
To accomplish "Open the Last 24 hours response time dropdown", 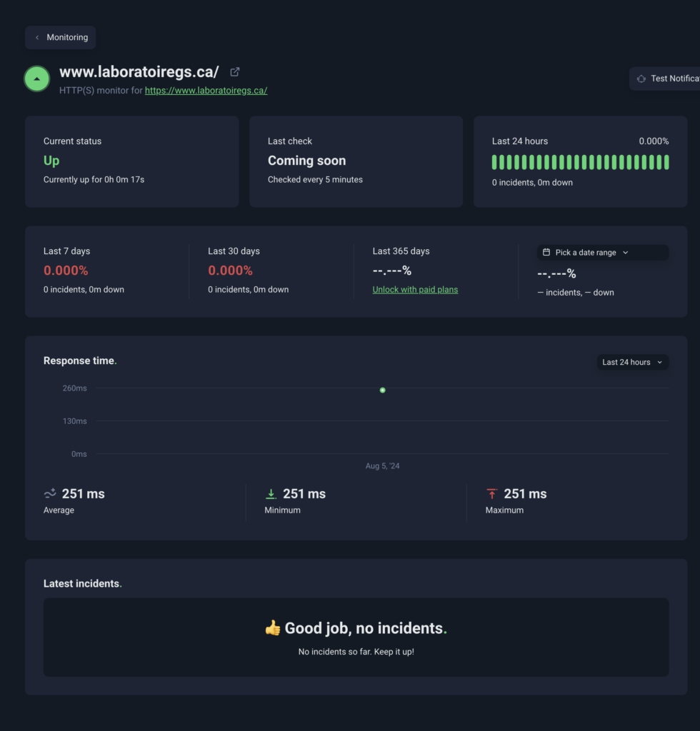I will pyautogui.click(x=632, y=363).
